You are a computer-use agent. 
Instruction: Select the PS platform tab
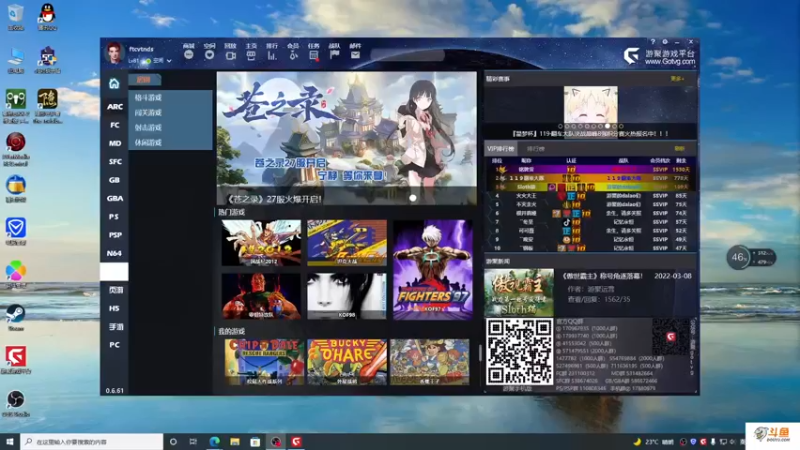(x=114, y=217)
